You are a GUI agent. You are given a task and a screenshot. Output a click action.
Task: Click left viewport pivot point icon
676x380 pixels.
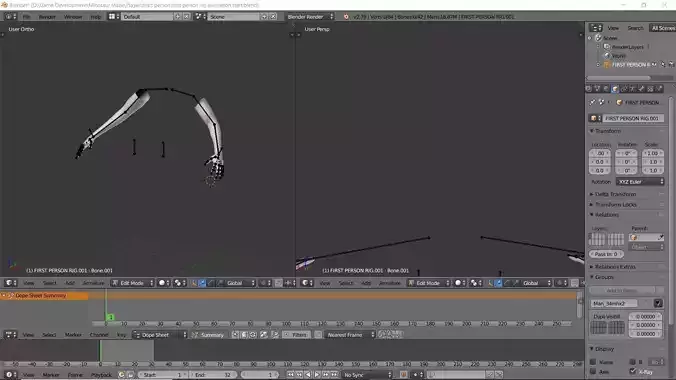179,283
